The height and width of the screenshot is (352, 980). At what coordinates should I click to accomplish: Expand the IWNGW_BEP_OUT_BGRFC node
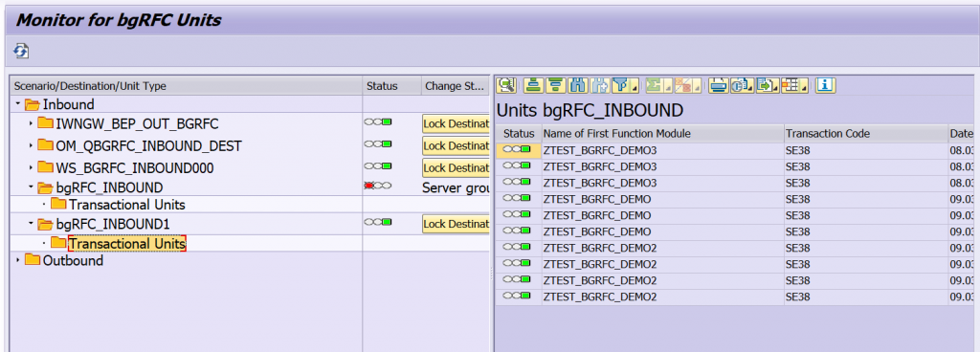31,123
